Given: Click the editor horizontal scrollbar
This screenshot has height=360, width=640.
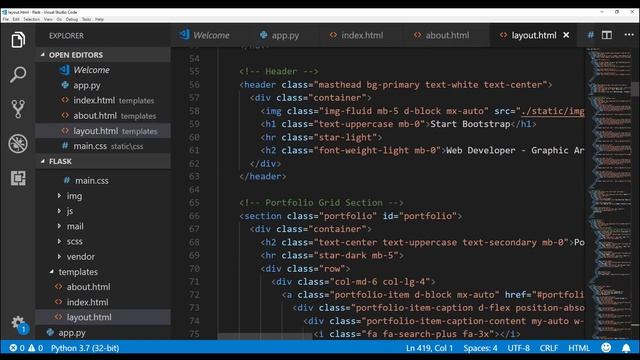Looking at the screenshot, I should click(264, 337).
